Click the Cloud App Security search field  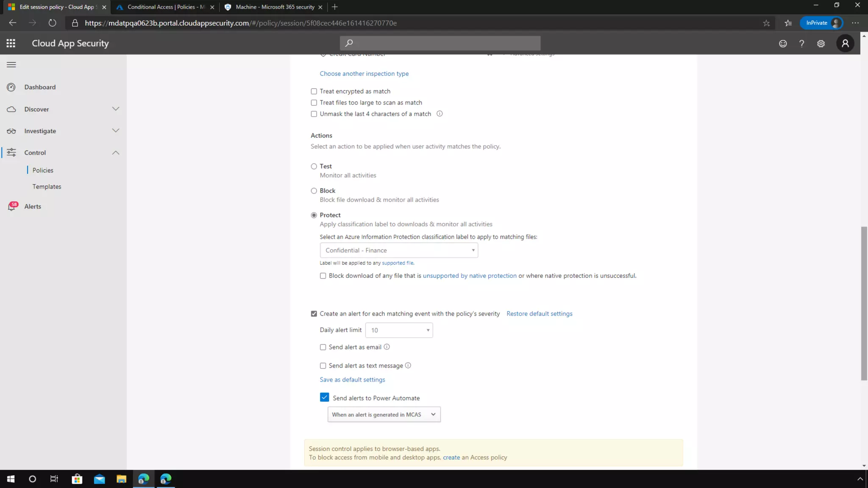pos(440,43)
